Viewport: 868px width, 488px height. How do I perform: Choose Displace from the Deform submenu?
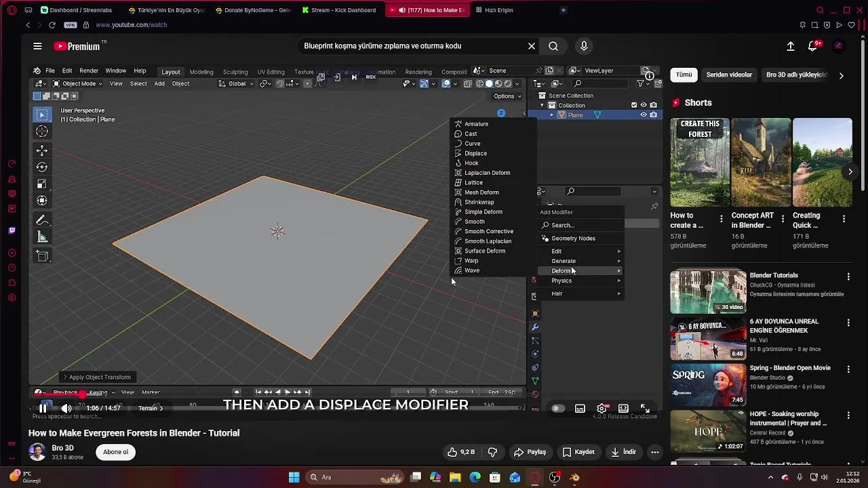point(475,153)
